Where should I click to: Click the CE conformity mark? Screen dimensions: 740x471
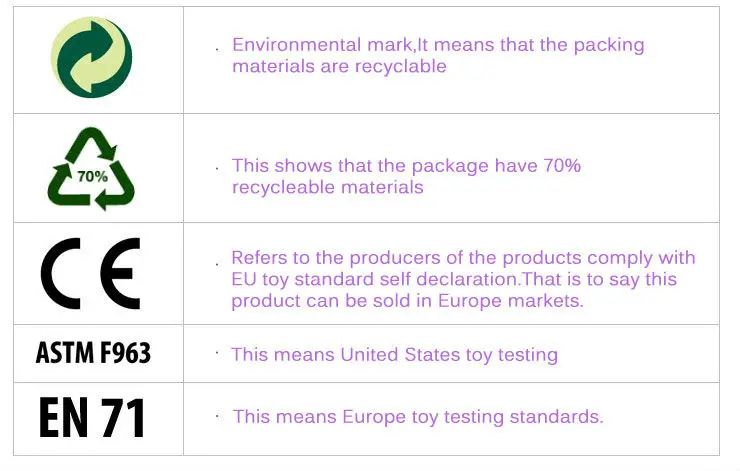pyautogui.click(x=91, y=273)
